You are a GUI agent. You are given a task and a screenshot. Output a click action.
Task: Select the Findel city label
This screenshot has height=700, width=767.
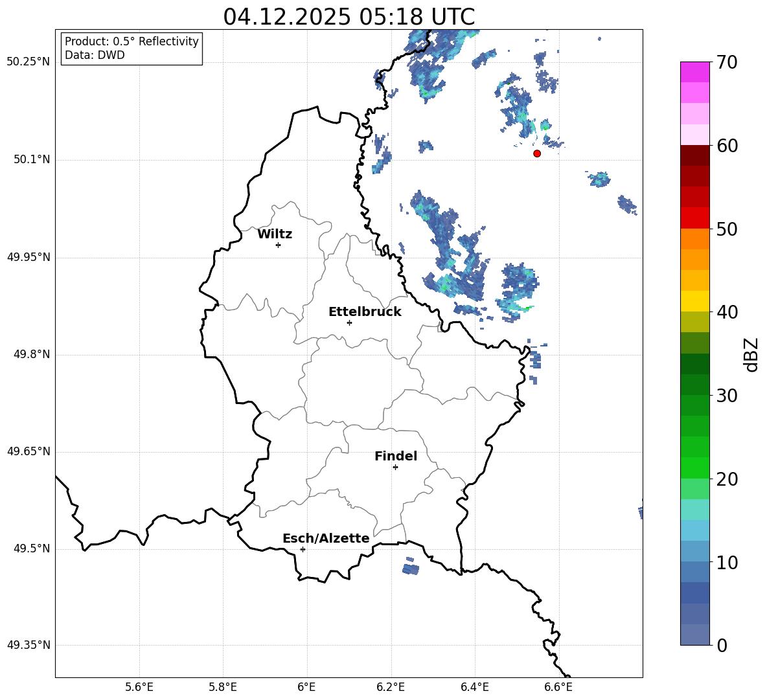pos(396,456)
